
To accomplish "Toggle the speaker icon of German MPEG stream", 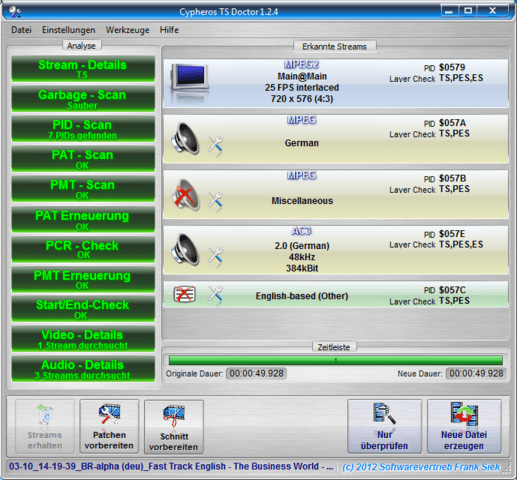I will (x=186, y=139).
